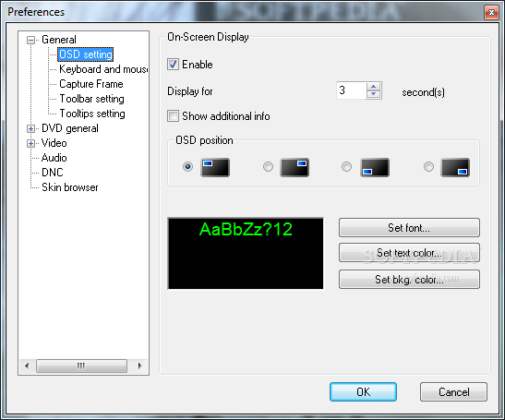Confirm preferences with OK
Image resolution: width=505 pixels, height=420 pixels.
pyautogui.click(x=363, y=392)
